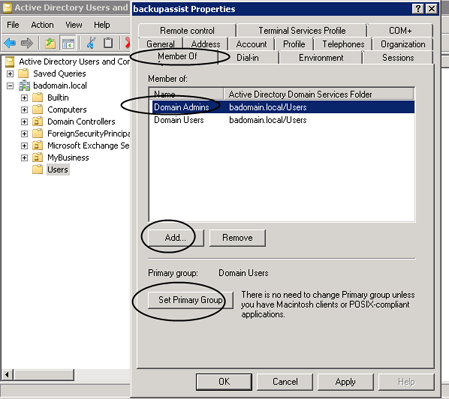Switch to the Organization tab
The height and width of the screenshot is (399, 449).
point(403,44)
